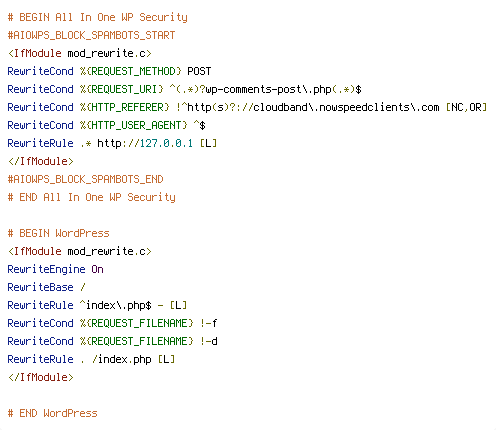This screenshot has width=496, height=430.
Task: Click the ^index\.php$ rewrite pattern
Action: point(115,305)
